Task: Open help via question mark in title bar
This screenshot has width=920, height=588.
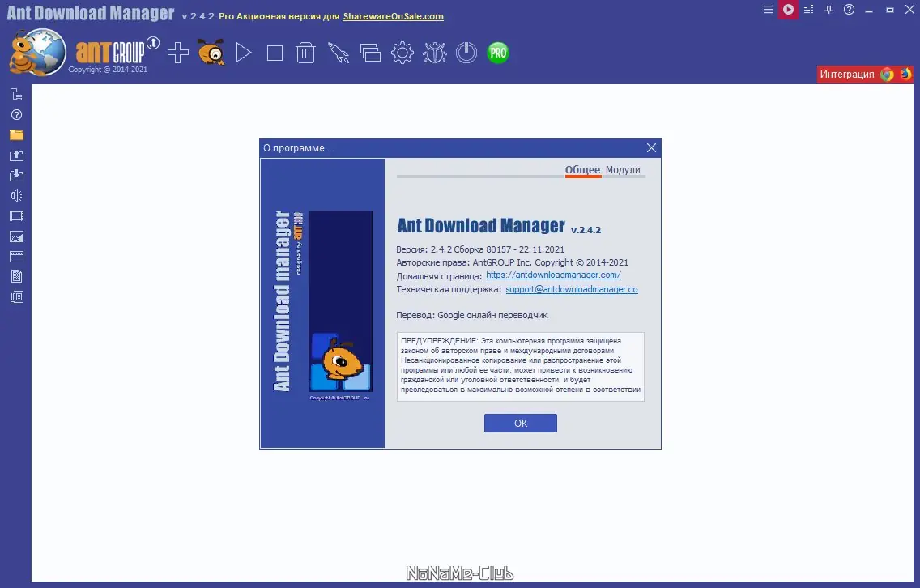Action: click(x=849, y=10)
